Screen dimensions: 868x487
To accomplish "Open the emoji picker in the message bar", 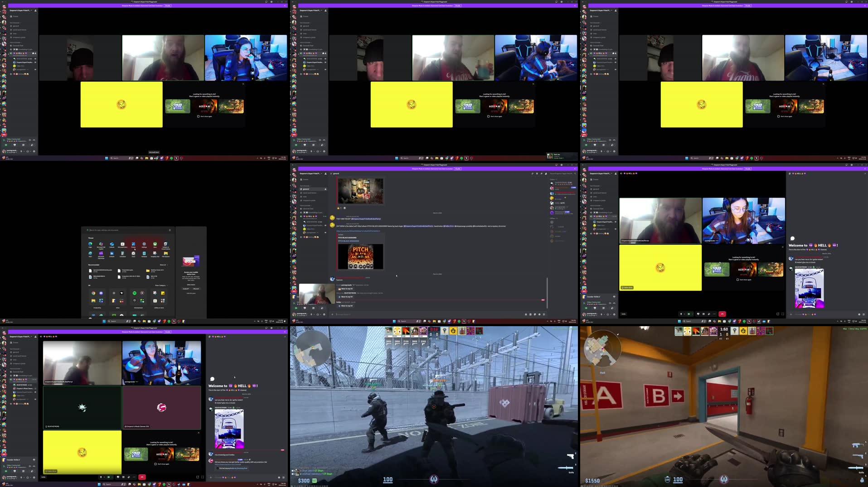I will pos(540,314).
